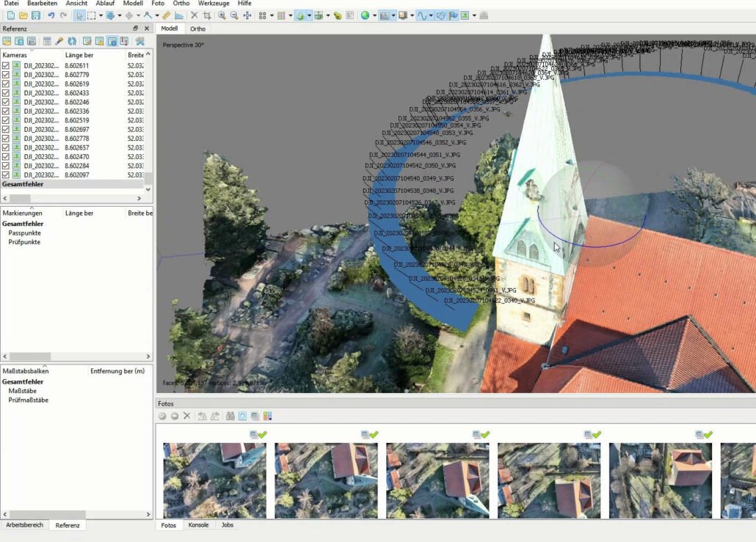Click the globe basemap icon
Screen dimensions: 756x542
coord(365,15)
